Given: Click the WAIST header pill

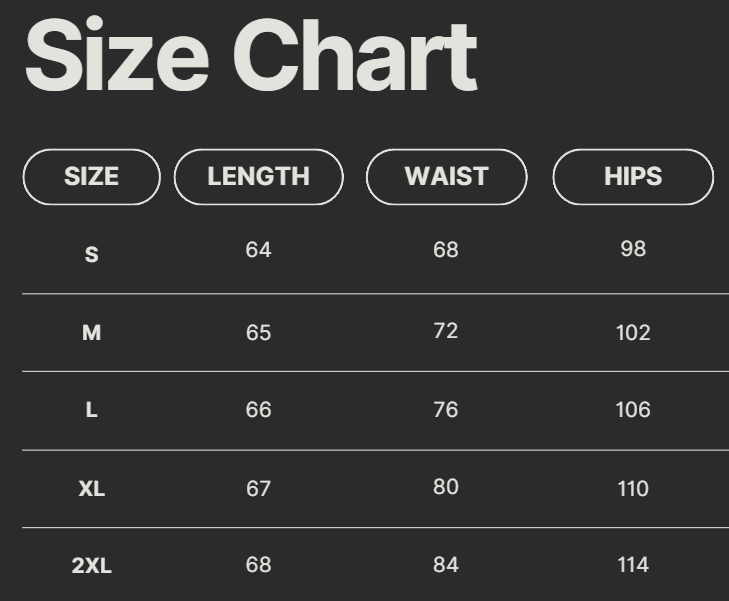Looking at the screenshot, I should coord(446,177).
